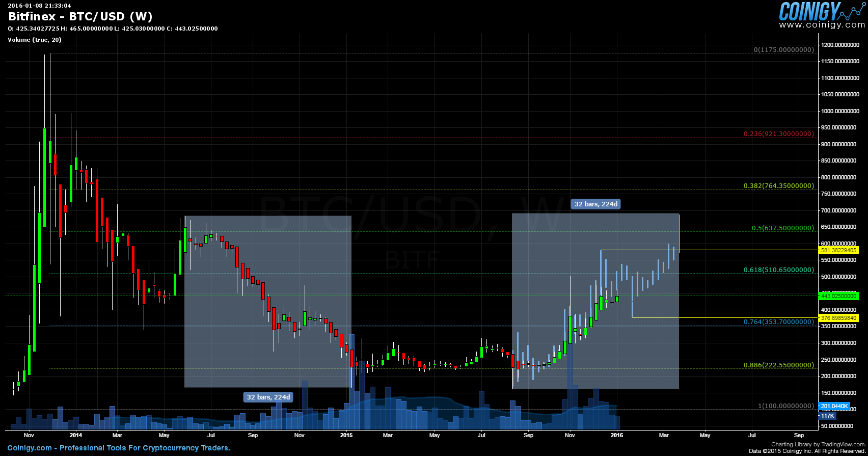Open the Charting Library by TradingView.com credit
Image resolution: width=868 pixels, height=456 pixels.
point(818,445)
